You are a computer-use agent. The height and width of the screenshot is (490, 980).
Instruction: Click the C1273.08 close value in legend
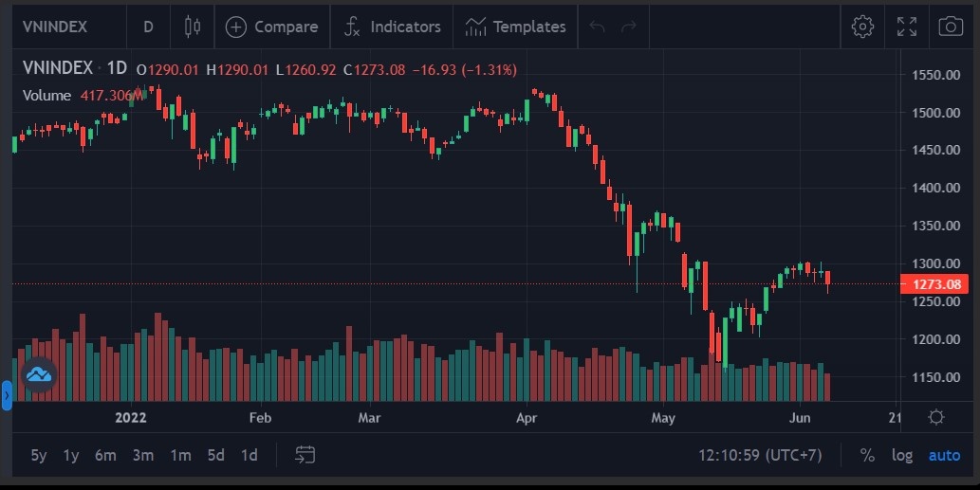[x=375, y=70]
